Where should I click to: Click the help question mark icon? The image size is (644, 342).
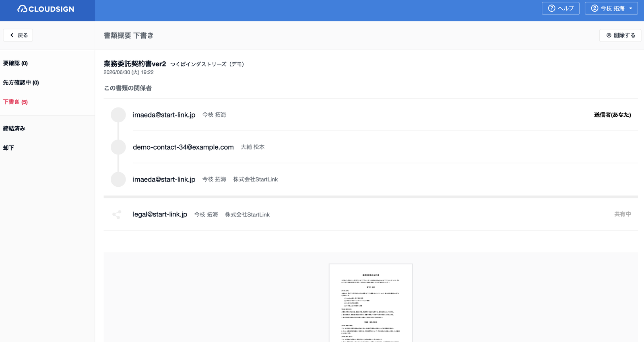point(551,8)
